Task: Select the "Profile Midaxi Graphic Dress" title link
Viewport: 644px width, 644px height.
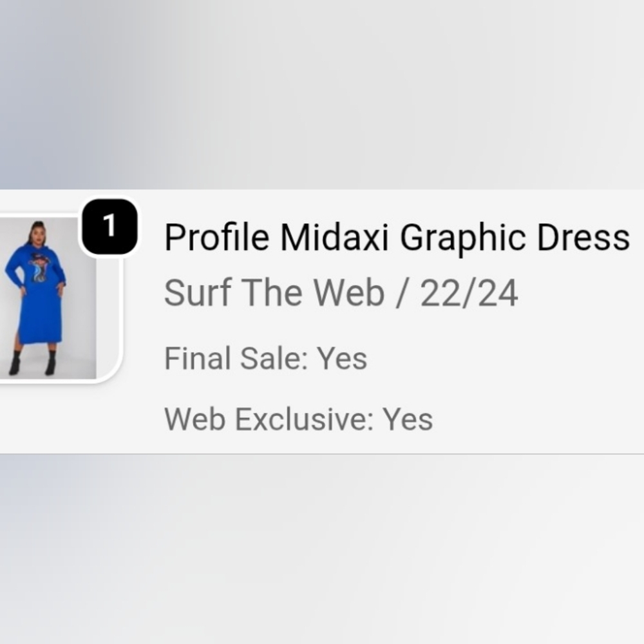Action: coord(396,236)
